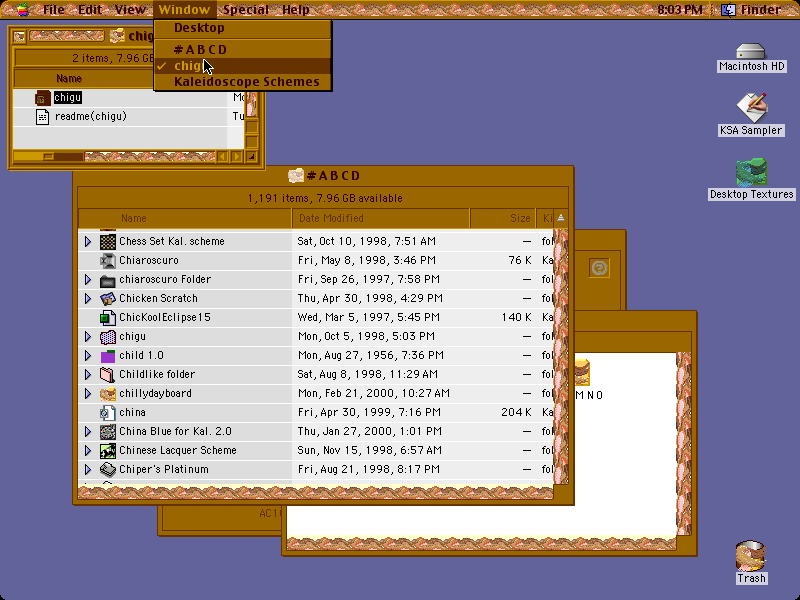Select the checked chigu window entry
800x600 pixels.
point(243,66)
